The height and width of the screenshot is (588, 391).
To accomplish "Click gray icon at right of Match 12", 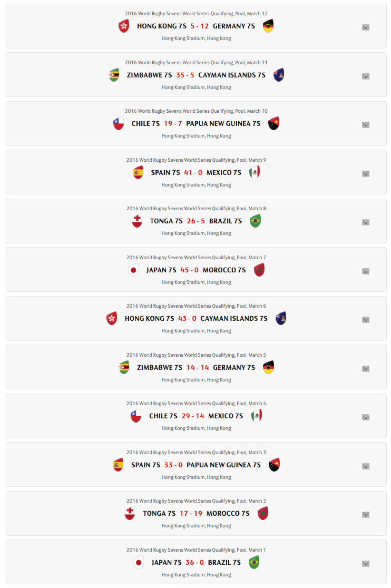I will pos(366,27).
